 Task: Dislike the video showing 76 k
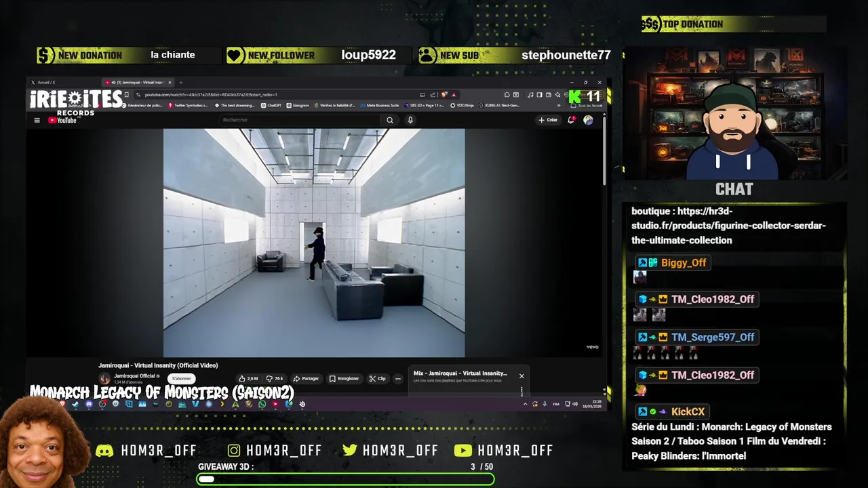275,378
